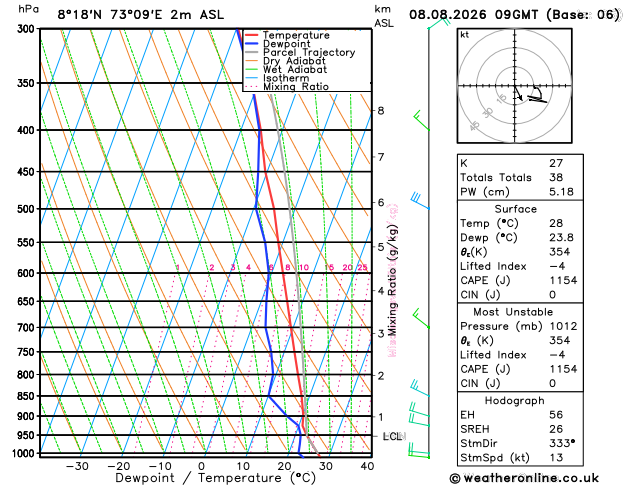Viewport: 629px width, 486px height.
Task: Click the Totals Totals value 38
Action: click(x=556, y=177)
